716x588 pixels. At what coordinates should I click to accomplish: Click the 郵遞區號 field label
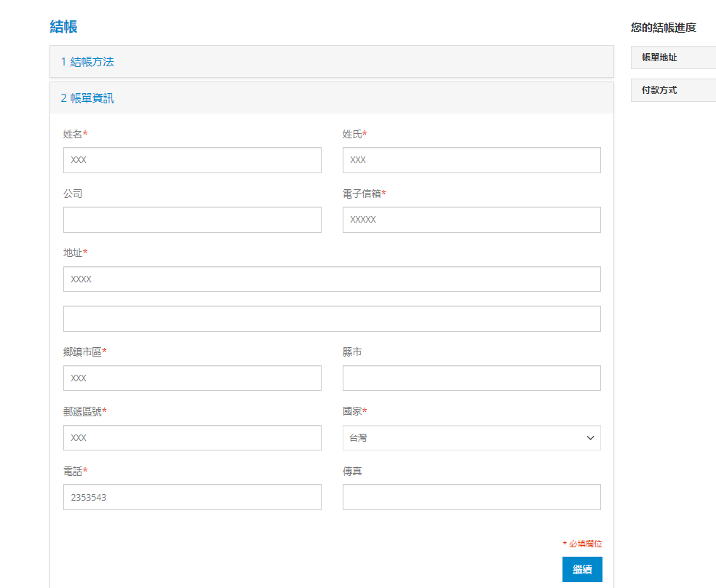pos(85,411)
